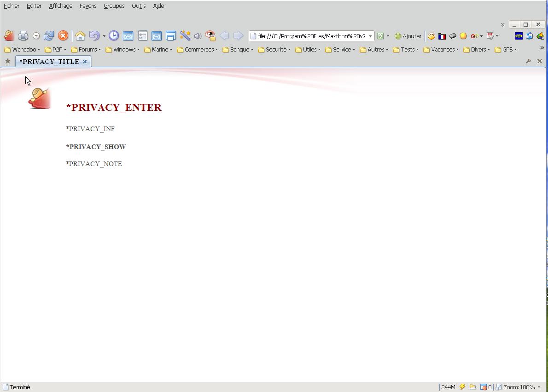Click the Maxthon avatar toolbar icon
Image resolution: width=548 pixels, height=392 pixels.
point(9,35)
